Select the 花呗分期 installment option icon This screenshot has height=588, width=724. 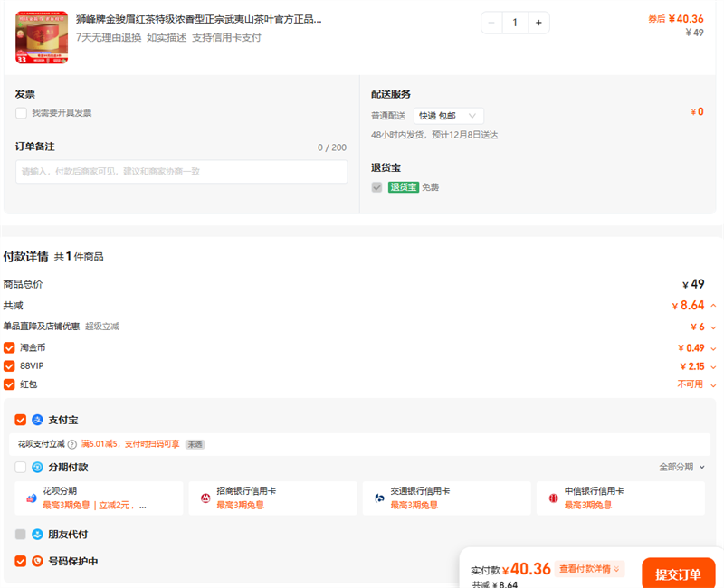(x=32, y=498)
